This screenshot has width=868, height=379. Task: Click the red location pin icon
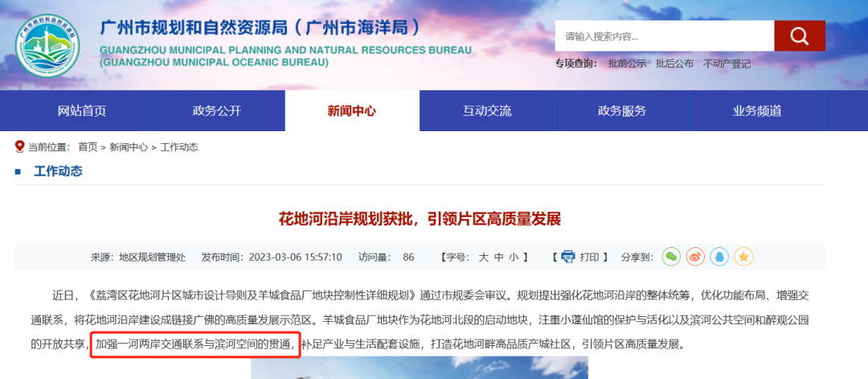tap(20, 146)
